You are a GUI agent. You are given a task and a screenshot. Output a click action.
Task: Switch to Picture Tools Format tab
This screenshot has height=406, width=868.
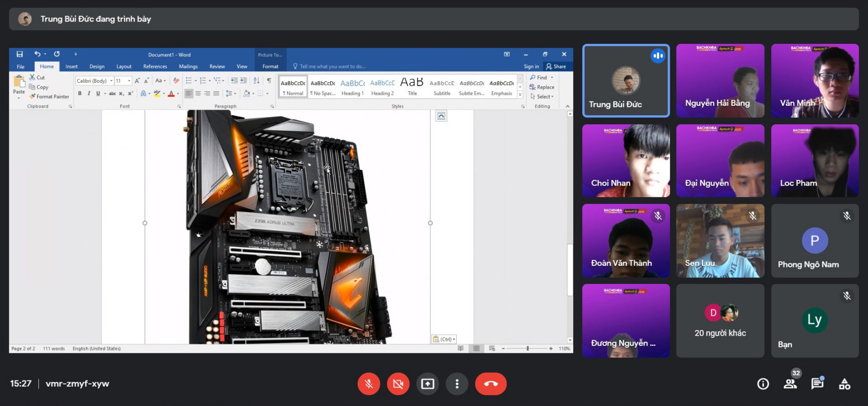[270, 67]
